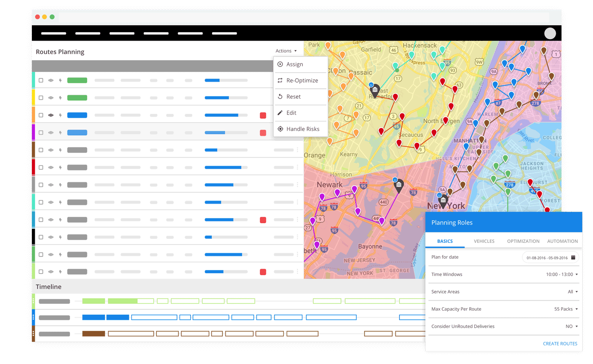The image size is (593, 364).
Task: Click the progress bar in the red-marked row
Action: point(226,168)
